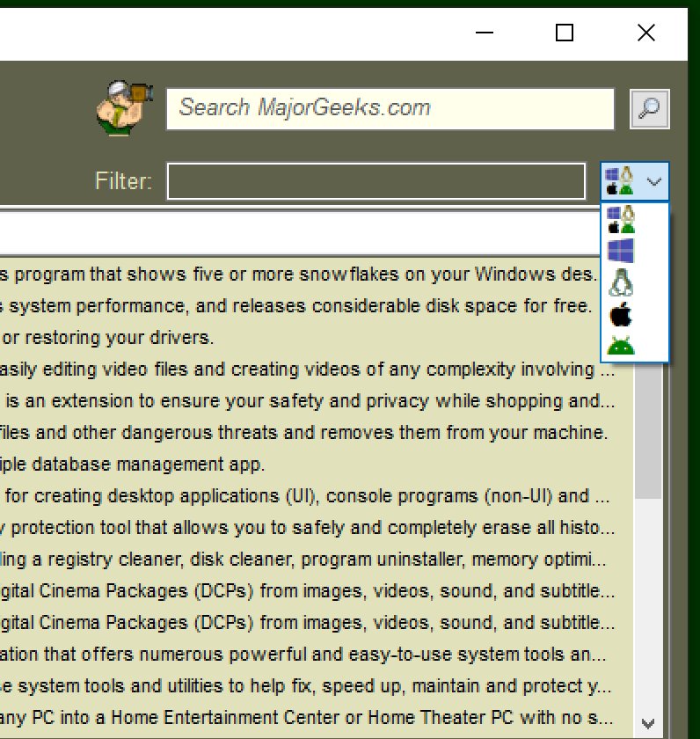Maximize the application window

point(565,33)
